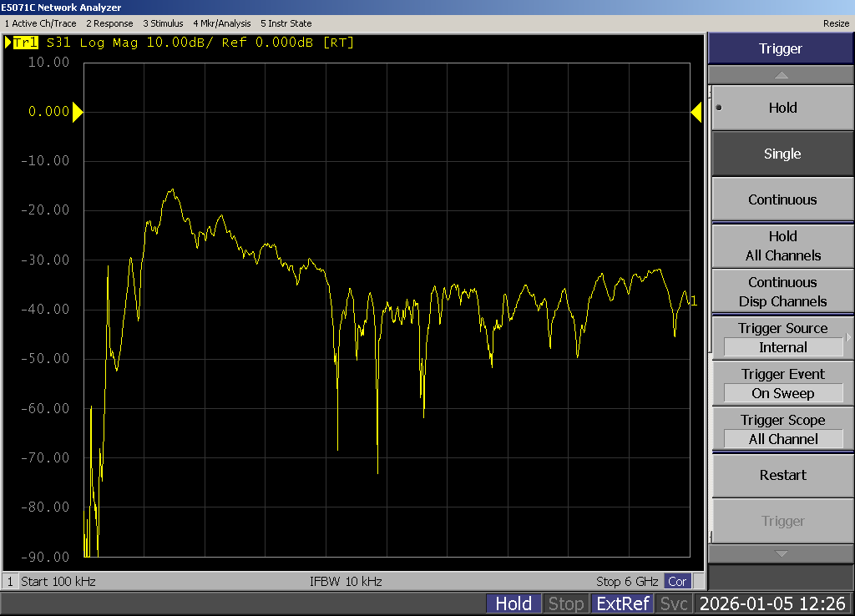Image resolution: width=855 pixels, height=616 pixels.
Task: Enable Continuous trigger mode
Action: 782,199
